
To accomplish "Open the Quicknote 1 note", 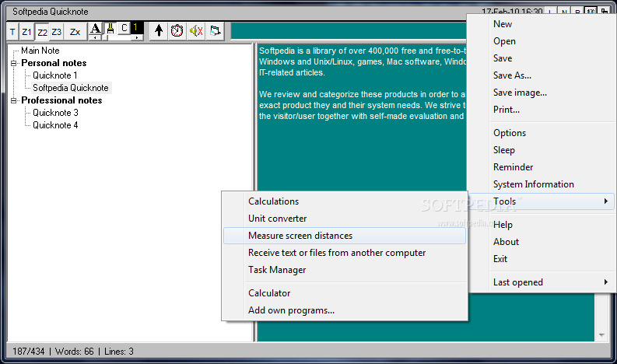I will pos(55,75).
